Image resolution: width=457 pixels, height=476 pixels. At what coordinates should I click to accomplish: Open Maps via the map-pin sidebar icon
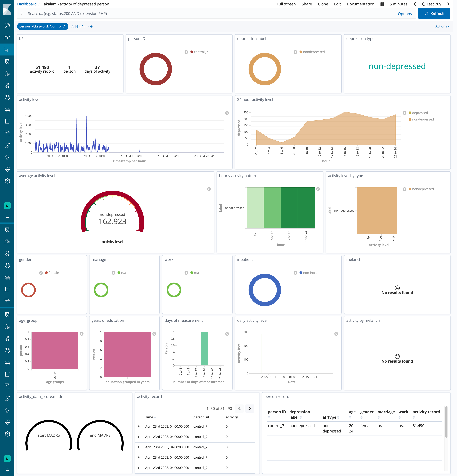tap(7, 86)
